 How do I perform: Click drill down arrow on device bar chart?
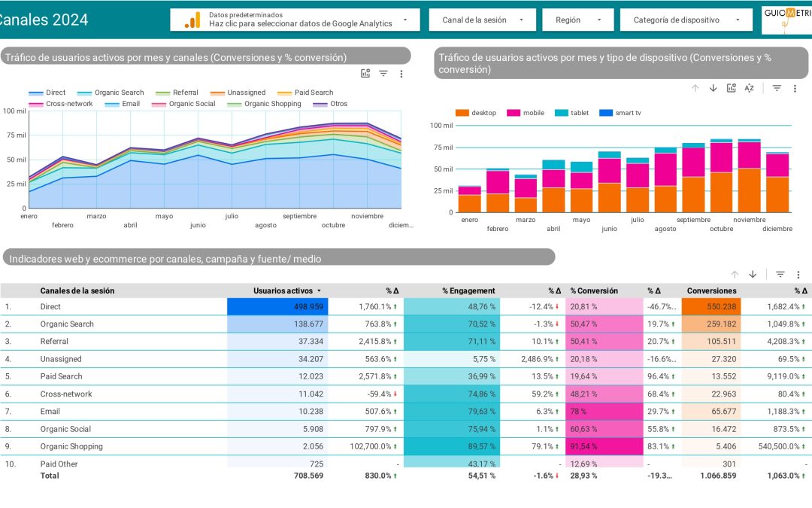[x=713, y=88]
